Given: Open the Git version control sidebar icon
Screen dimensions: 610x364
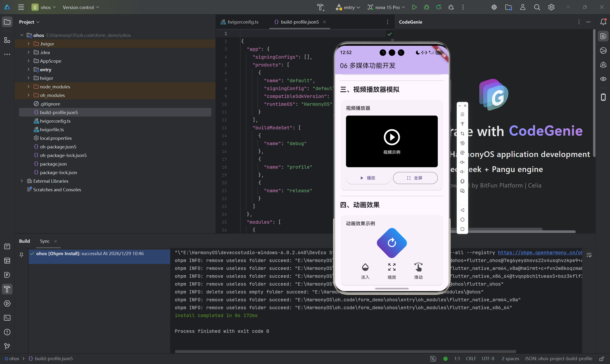Looking at the screenshot, I should pyautogui.click(x=7, y=346).
